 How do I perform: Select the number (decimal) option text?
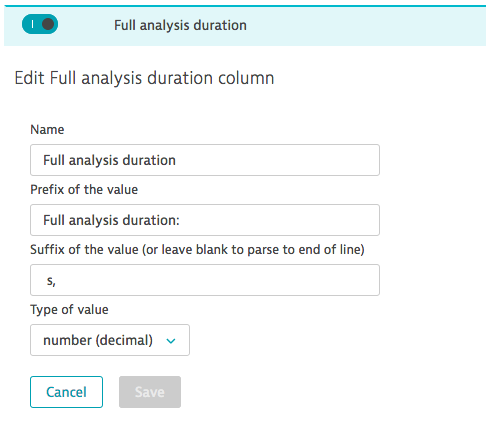point(98,340)
